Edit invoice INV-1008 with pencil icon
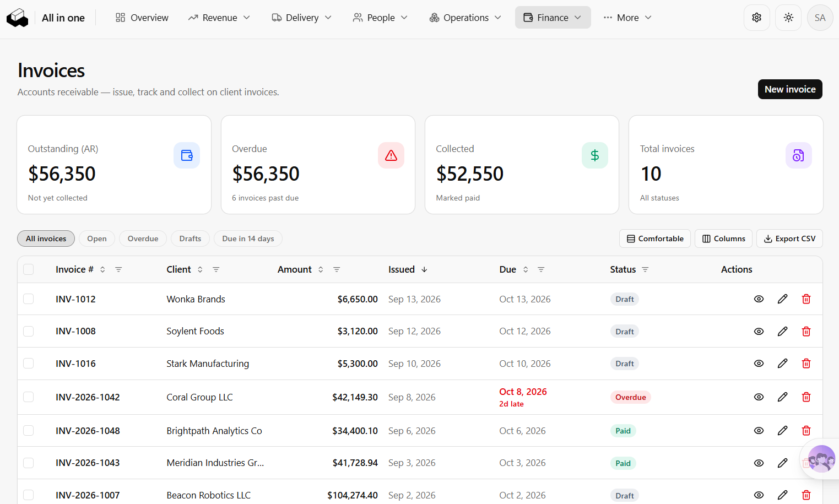This screenshot has height=504, width=839. click(x=782, y=332)
